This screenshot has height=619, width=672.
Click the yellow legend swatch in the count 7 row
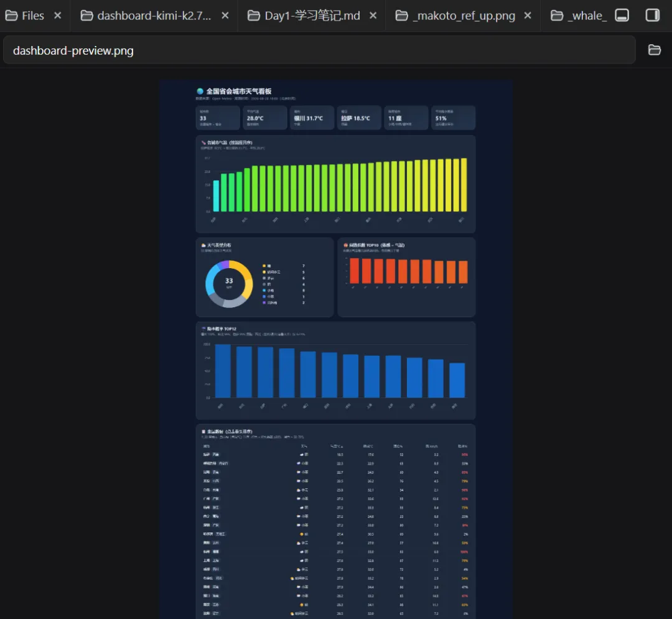[x=264, y=266]
